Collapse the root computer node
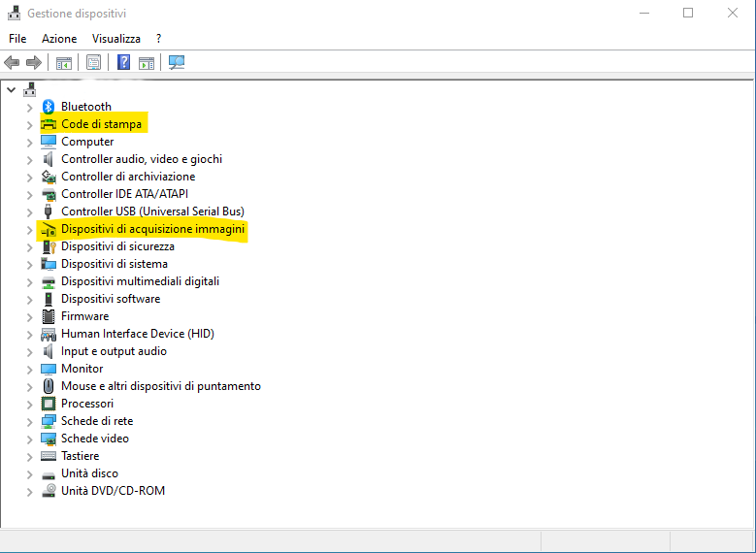 [x=12, y=89]
